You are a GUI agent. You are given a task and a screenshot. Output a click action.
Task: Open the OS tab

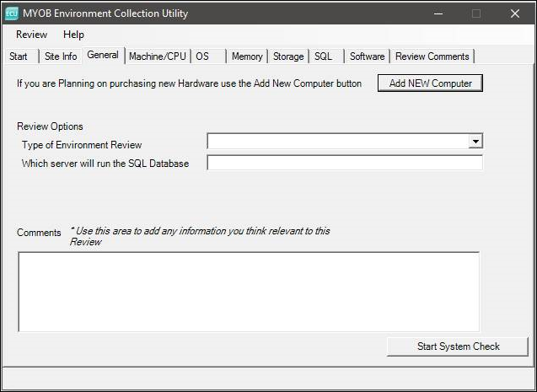pos(202,56)
